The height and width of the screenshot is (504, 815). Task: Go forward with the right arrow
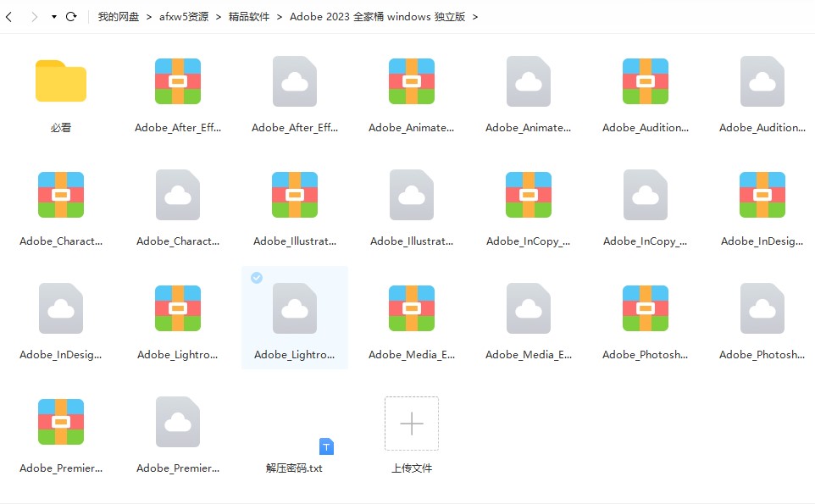click(34, 17)
